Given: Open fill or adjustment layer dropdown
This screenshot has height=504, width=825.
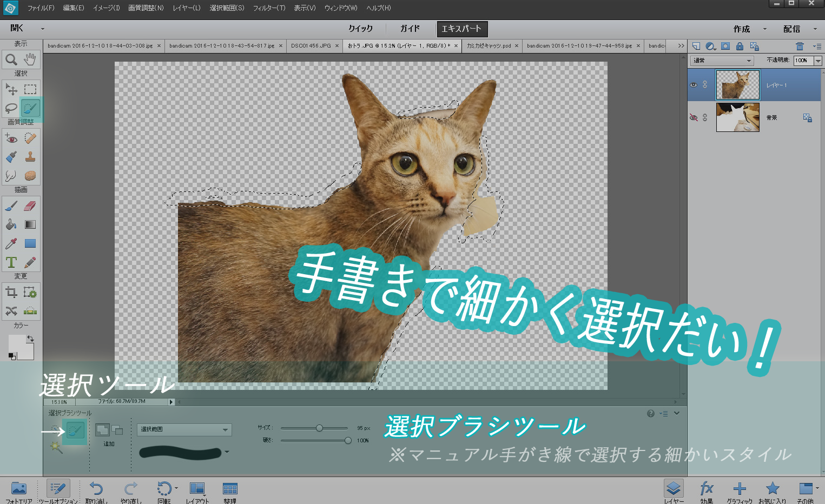Looking at the screenshot, I should (x=711, y=46).
